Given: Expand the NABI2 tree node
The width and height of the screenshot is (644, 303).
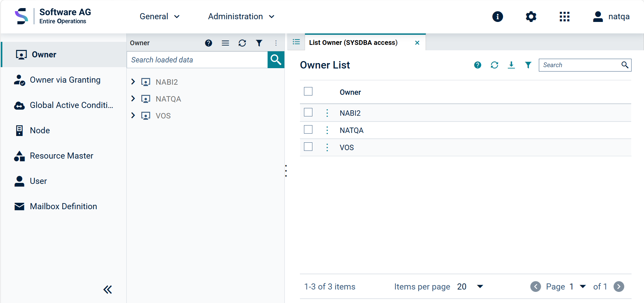Looking at the screenshot, I should [x=133, y=82].
